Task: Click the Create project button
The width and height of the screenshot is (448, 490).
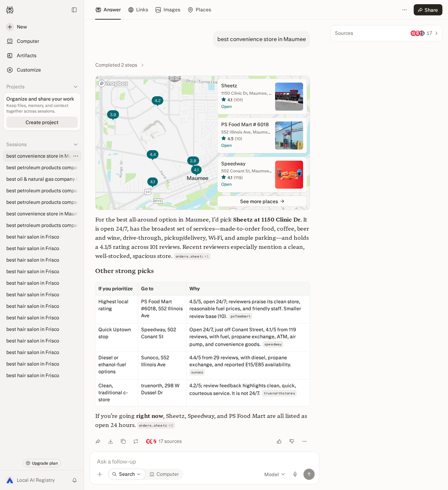Action: [42, 122]
